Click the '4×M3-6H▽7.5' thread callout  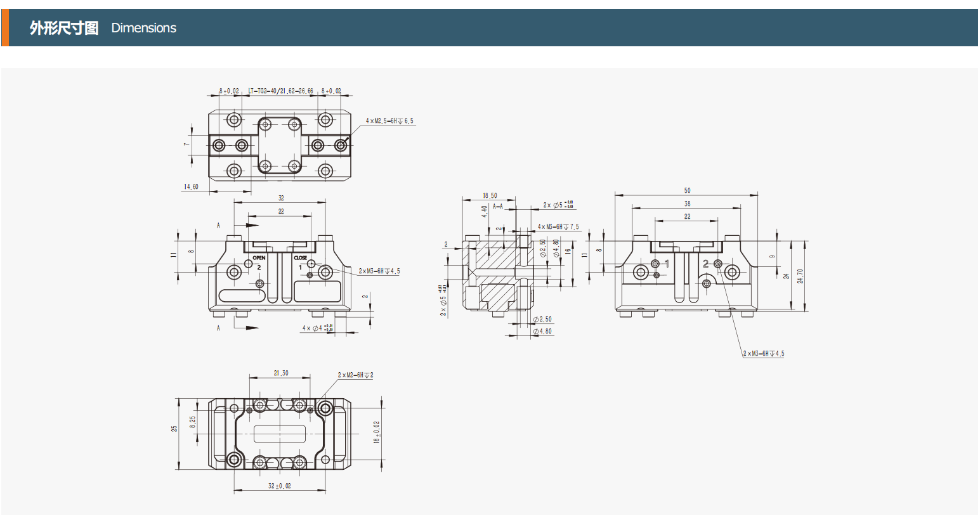tap(558, 226)
